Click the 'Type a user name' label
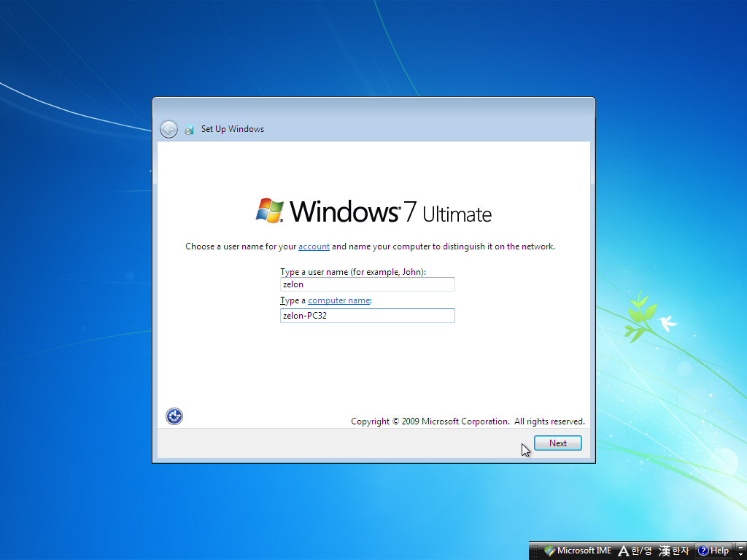The width and height of the screenshot is (747, 560). tap(352, 272)
